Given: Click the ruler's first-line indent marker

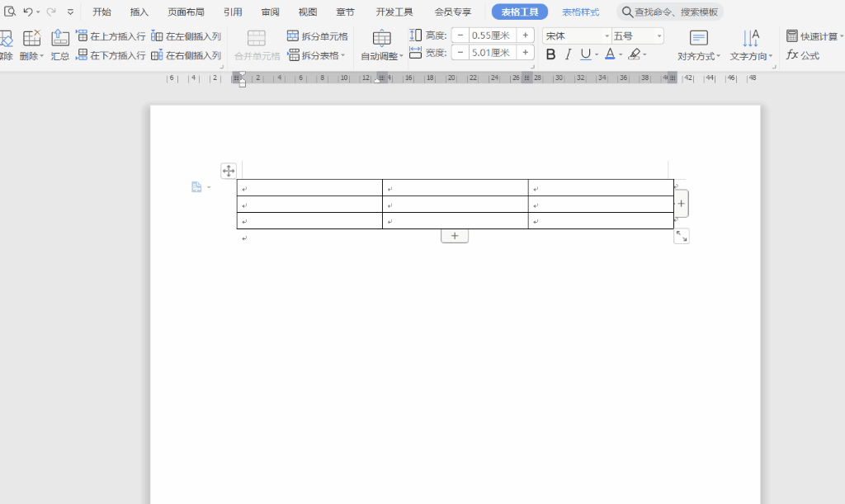Looking at the screenshot, I should (243, 74).
